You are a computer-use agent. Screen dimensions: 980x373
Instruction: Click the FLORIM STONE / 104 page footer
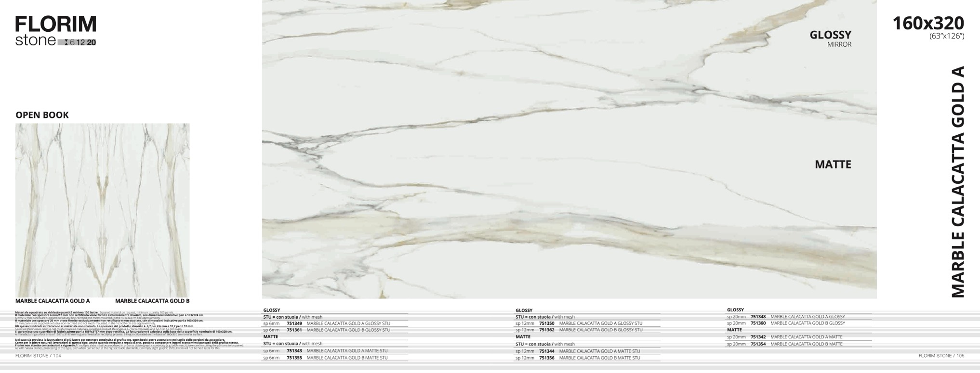click(38, 356)
